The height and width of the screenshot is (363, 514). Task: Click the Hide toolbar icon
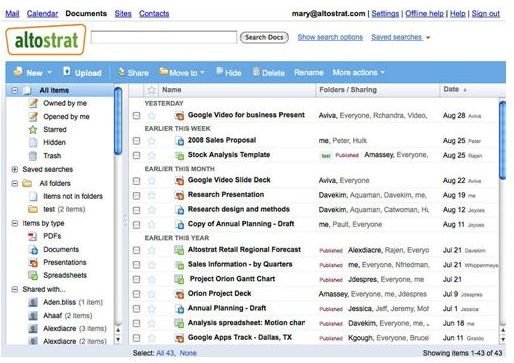point(219,71)
